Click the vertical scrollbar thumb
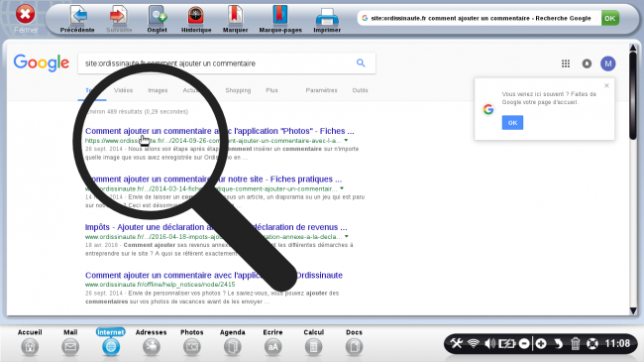 [x=633, y=95]
